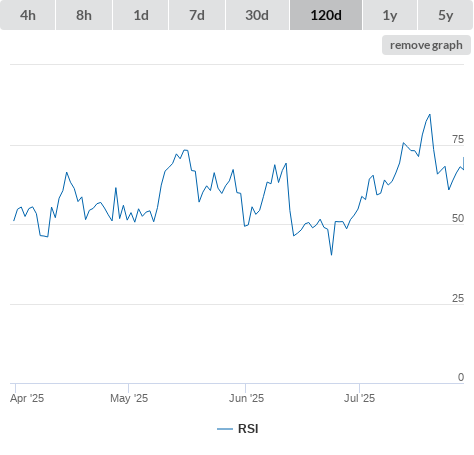Click the Jun '25 axis tick label
This screenshot has width=474, height=455.
(246, 398)
